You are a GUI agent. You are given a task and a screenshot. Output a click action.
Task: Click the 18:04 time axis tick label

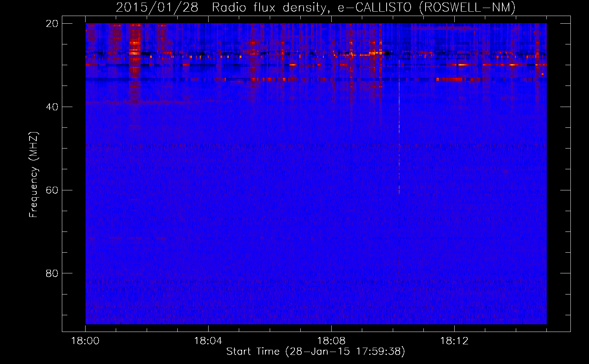(x=208, y=341)
